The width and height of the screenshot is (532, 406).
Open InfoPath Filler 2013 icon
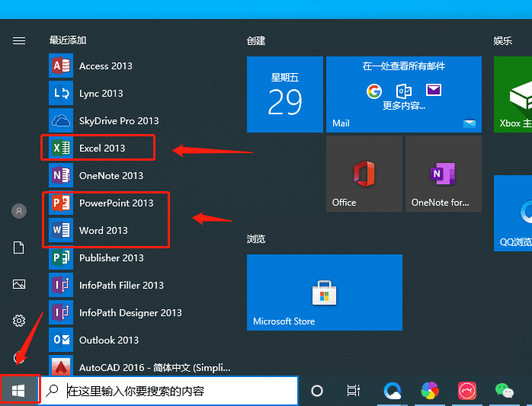click(61, 286)
